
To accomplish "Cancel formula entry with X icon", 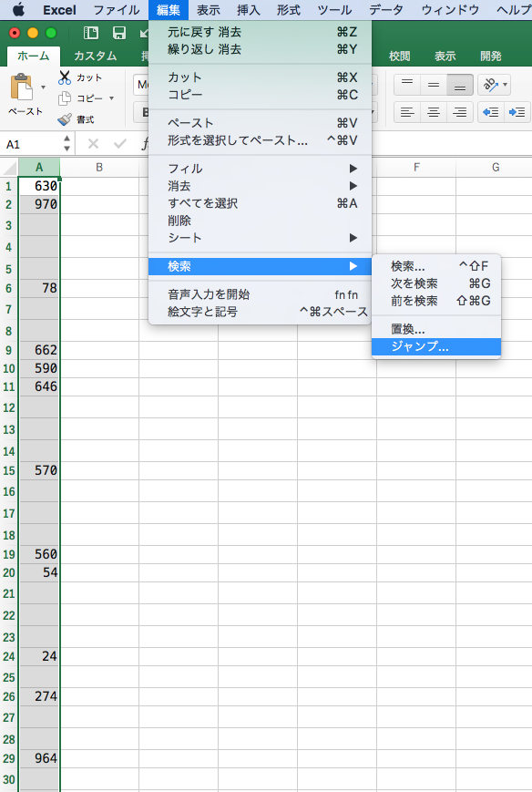I will pyautogui.click(x=93, y=144).
